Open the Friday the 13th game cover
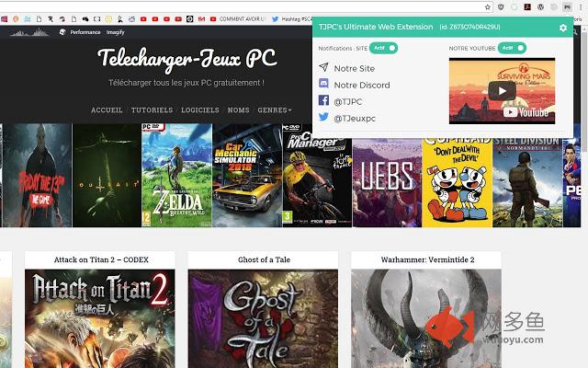Image resolution: width=588 pixels, height=368 pixels. pyautogui.click(x=37, y=176)
